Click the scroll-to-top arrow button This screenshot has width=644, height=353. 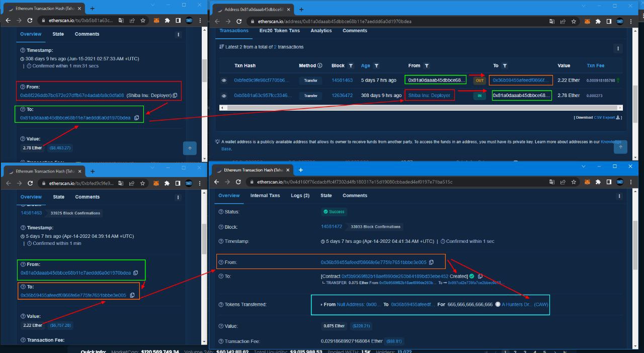click(x=190, y=148)
